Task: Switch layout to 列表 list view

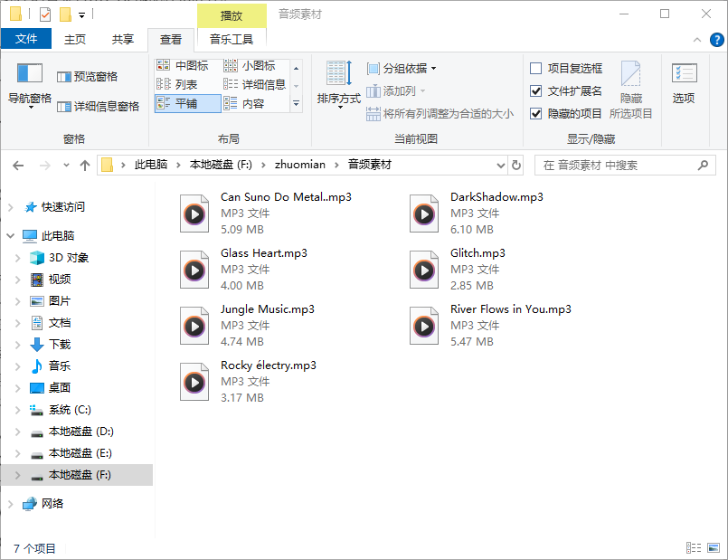Action: coord(177,84)
